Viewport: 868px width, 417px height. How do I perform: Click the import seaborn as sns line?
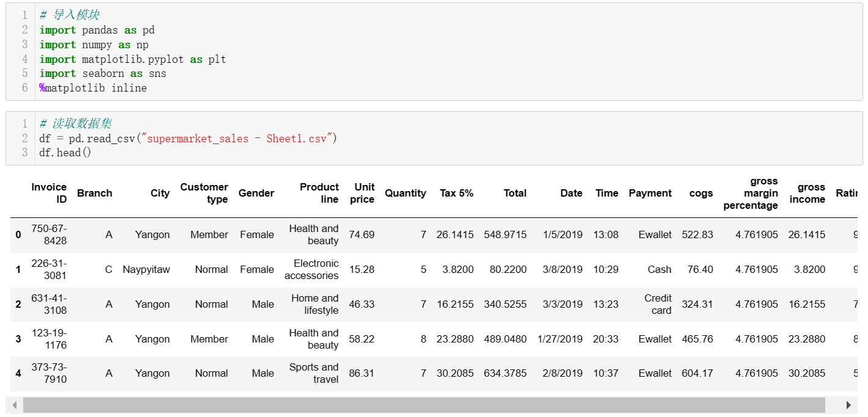(103, 74)
